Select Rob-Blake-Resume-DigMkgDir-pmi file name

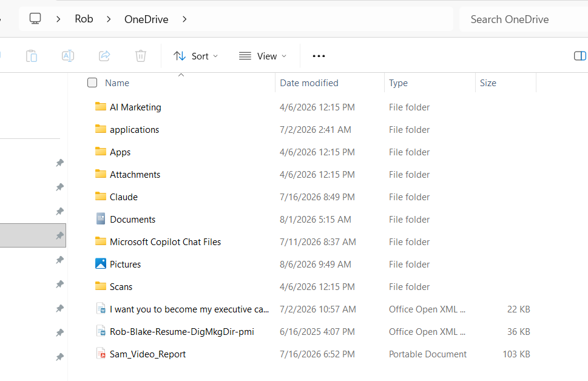[x=182, y=332]
